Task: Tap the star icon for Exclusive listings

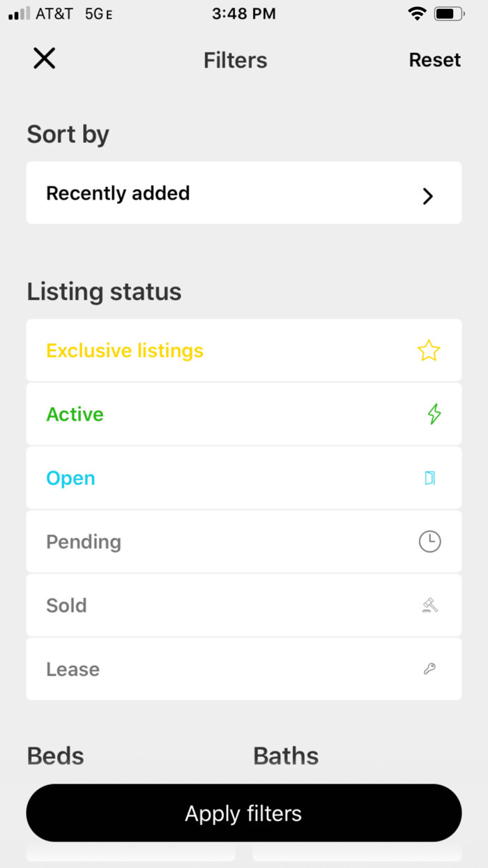Action: (429, 350)
